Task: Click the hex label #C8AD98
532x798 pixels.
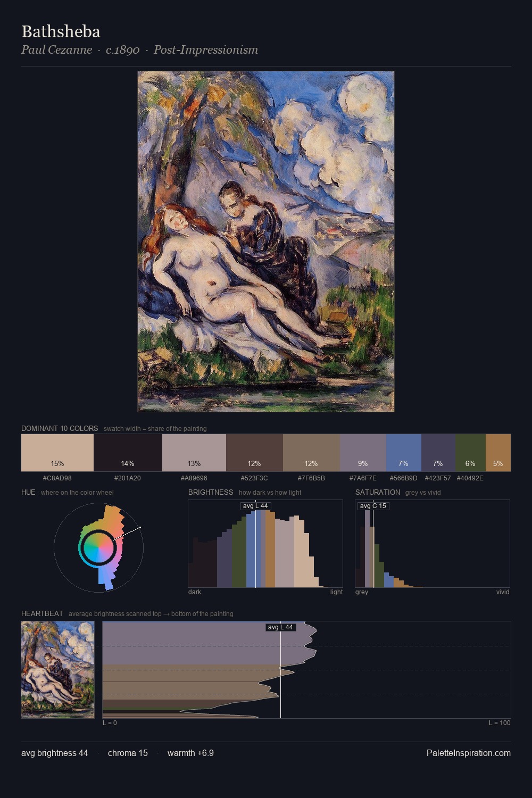Action: click(57, 478)
